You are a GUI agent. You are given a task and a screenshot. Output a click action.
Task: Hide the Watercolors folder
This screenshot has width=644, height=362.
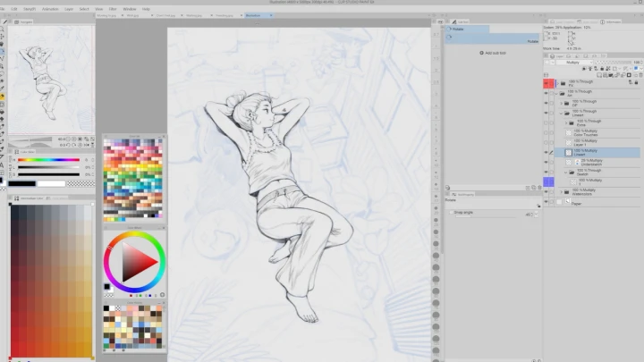(x=546, y=191)
